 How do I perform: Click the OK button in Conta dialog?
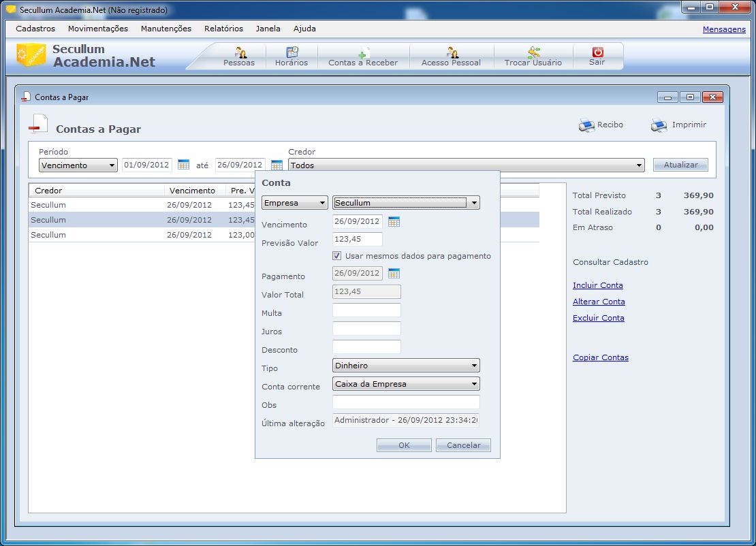(x=404, y=445)
